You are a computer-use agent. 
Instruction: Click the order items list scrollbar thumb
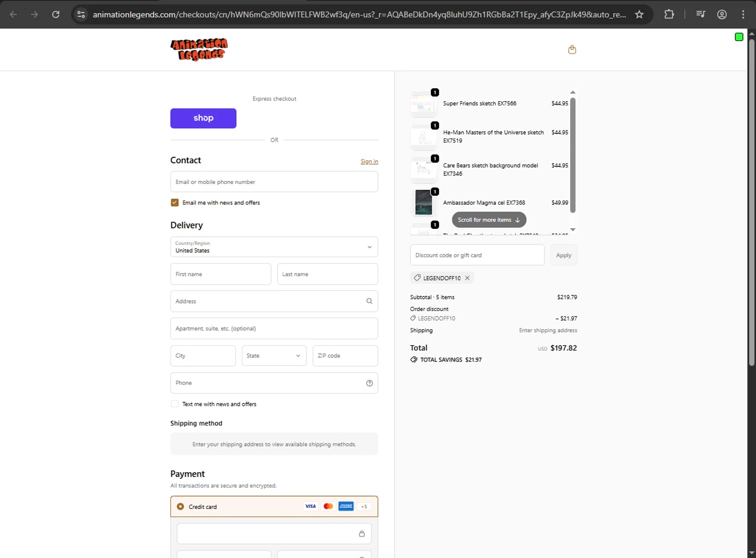pyautogui.click(x=573, y=155)
